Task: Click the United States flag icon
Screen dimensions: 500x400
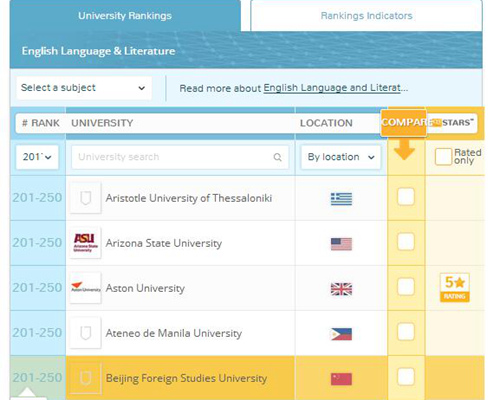Action: click(341, 244)
